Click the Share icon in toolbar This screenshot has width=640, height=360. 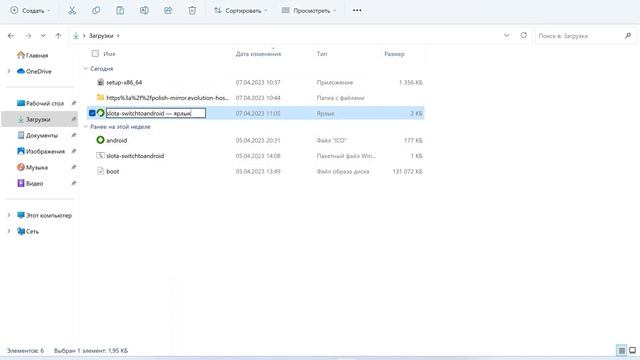pyautogui.click(x=168, y=11)
